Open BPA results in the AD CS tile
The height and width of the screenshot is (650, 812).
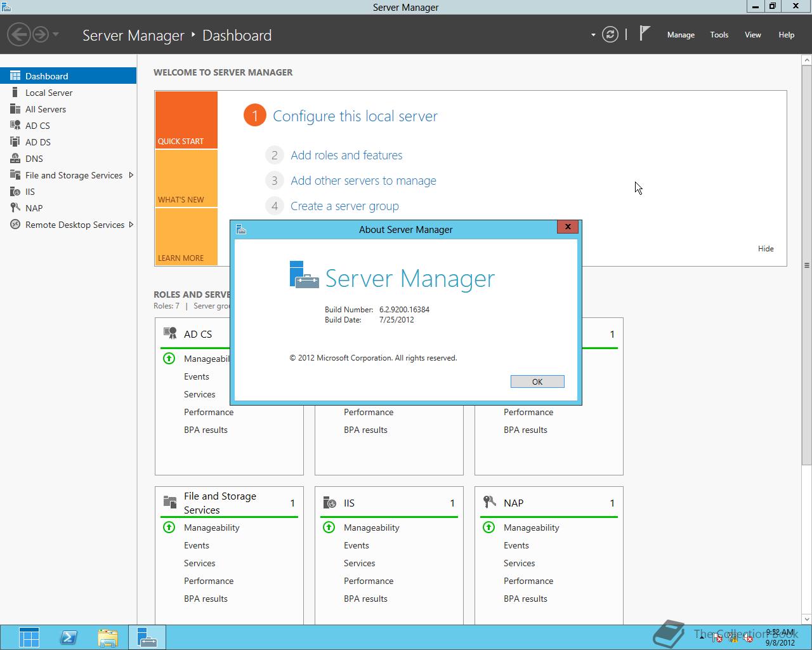coord(206,430)
